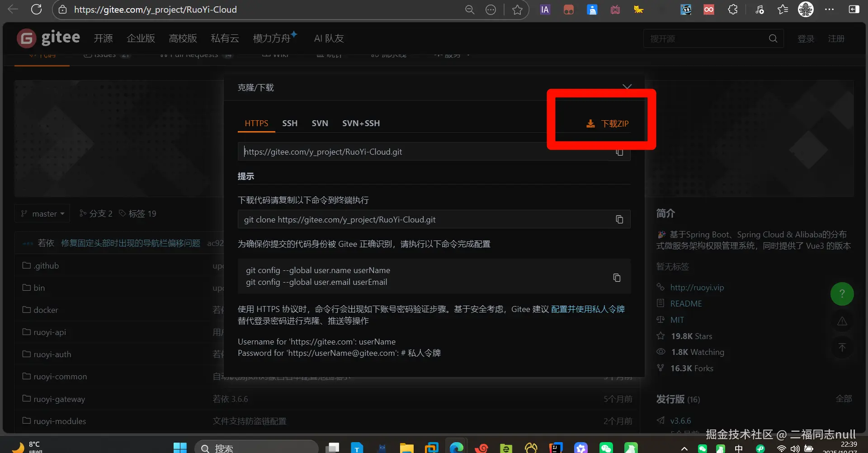Viewport: 868px width, 453px height.
Task: Close the clone/download dialog
Action: tap(627, 86)
